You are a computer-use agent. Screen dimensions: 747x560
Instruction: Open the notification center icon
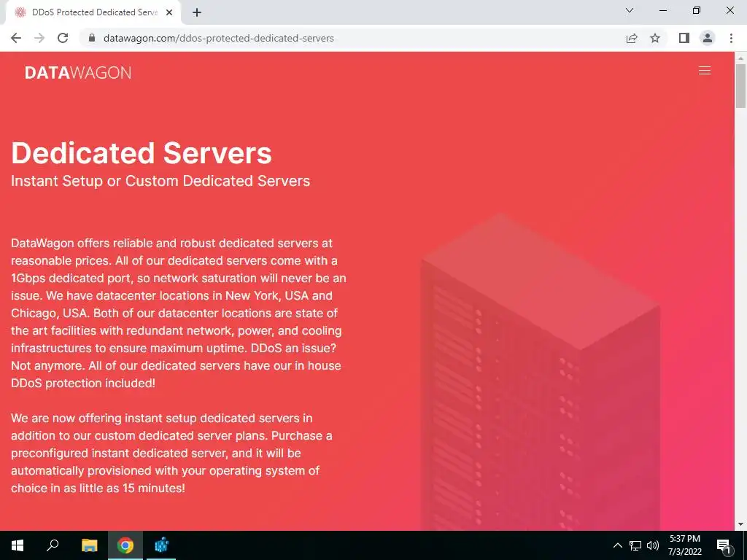(x=724, y=545)
